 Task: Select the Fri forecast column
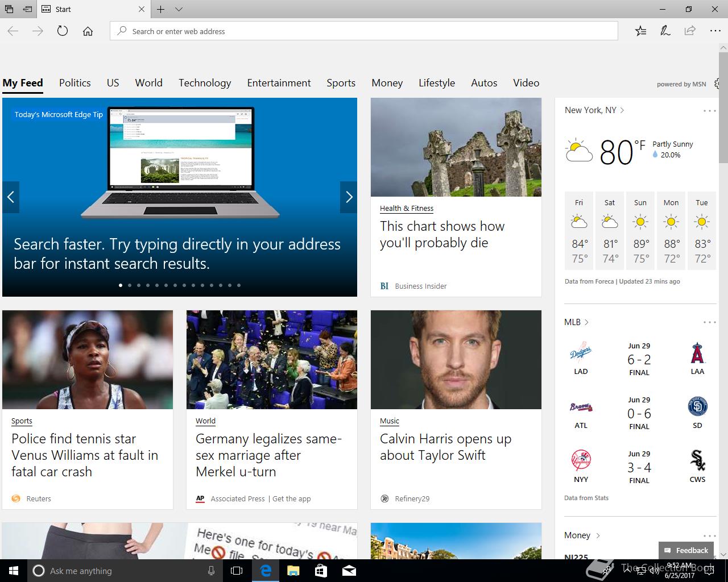point(579,231)
